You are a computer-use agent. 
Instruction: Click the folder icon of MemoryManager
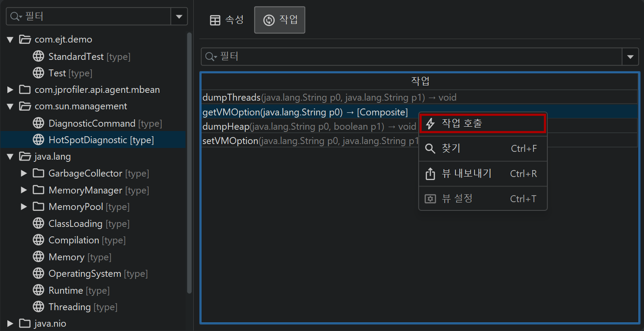pos(39,190)
